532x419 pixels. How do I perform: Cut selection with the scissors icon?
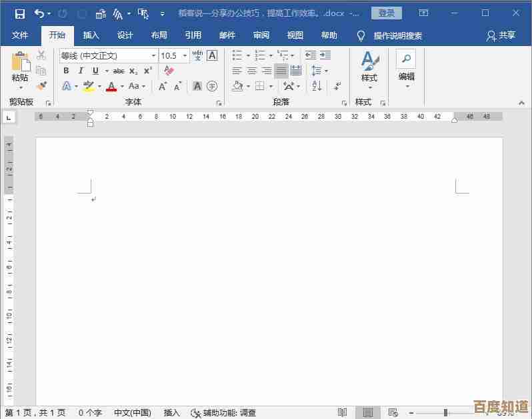[x=41, y=55]
